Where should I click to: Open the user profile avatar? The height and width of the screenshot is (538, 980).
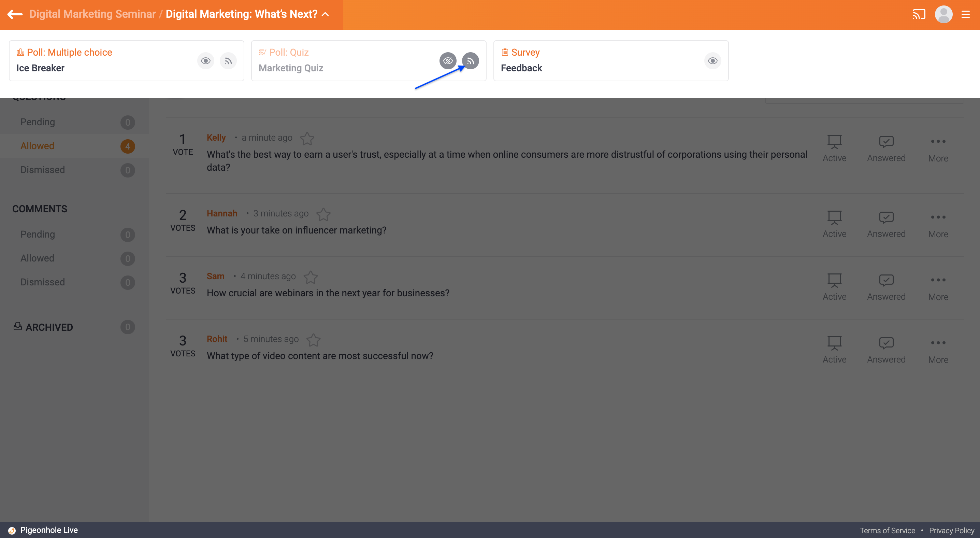pos(943,14)
